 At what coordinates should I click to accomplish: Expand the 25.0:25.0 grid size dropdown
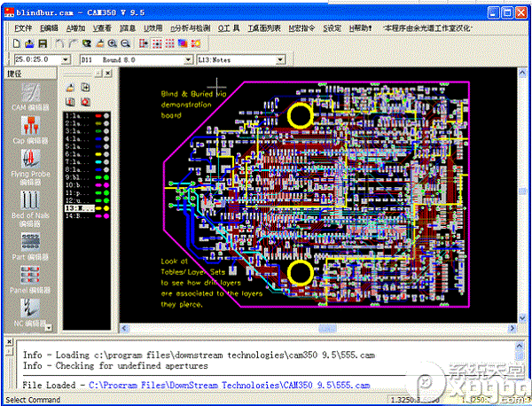tap(66, 59)
